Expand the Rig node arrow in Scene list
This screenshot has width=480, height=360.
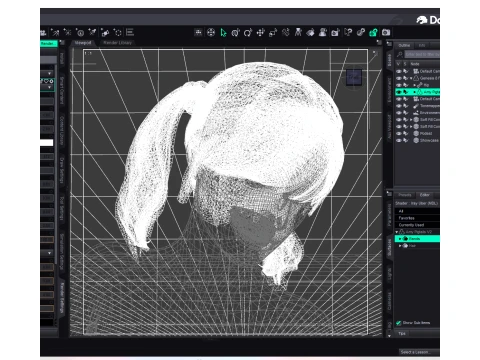tap(414, 85)
